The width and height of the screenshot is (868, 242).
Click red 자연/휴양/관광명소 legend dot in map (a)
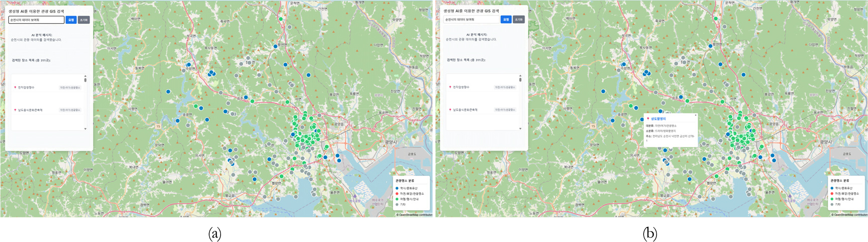coord(397,194)
